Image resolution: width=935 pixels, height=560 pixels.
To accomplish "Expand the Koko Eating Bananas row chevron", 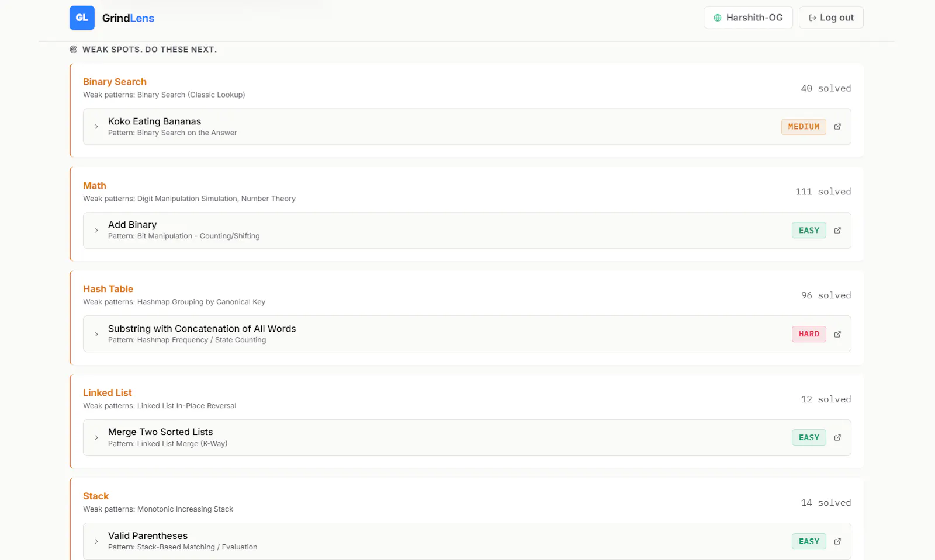I will [x=96, y=127].
